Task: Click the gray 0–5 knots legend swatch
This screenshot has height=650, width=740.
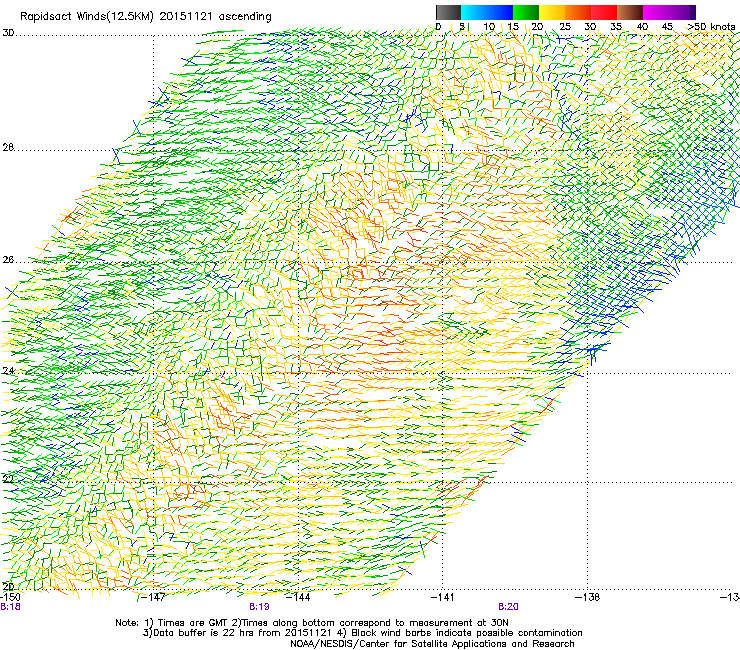Action: 448,12
